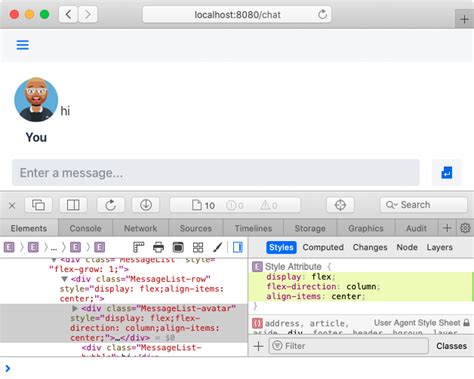The image size is (474, 379).
Task: Switch to the Network tab
Action: [140, 228]
